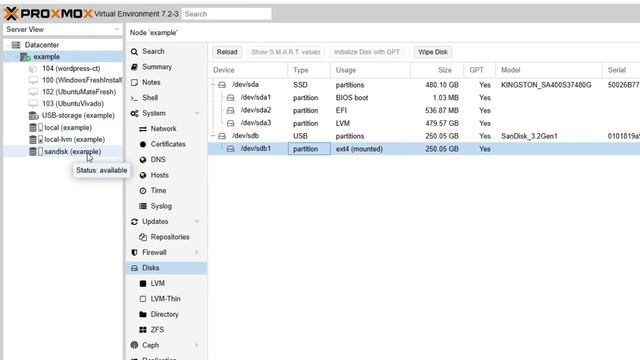Click the 103 (UbuntuVivado) VM monitor icon
The image size is (640, 360).
(x=33, y=104)
